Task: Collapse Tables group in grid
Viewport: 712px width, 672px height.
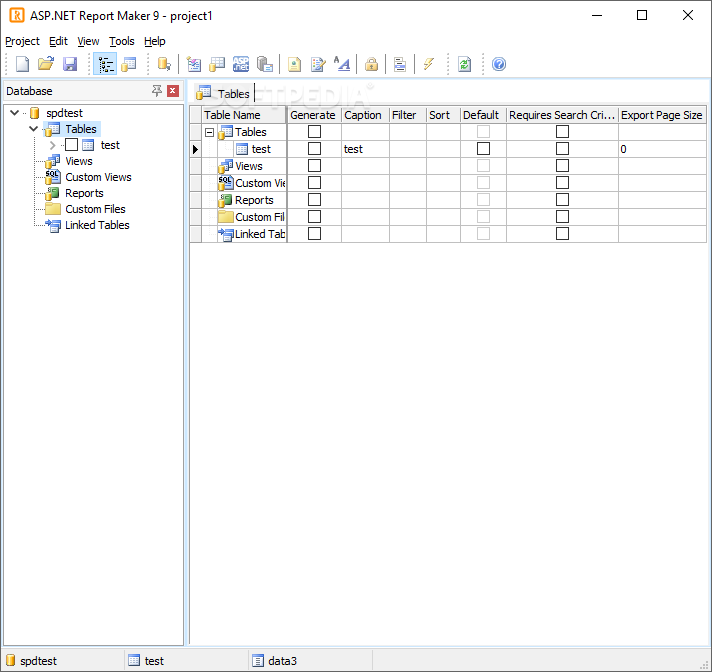Action: tap(209, 133)
